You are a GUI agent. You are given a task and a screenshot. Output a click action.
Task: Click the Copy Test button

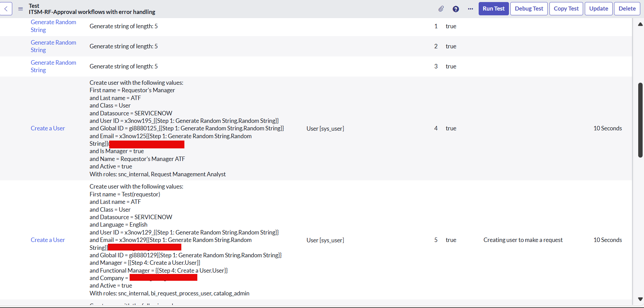[566, 9]
